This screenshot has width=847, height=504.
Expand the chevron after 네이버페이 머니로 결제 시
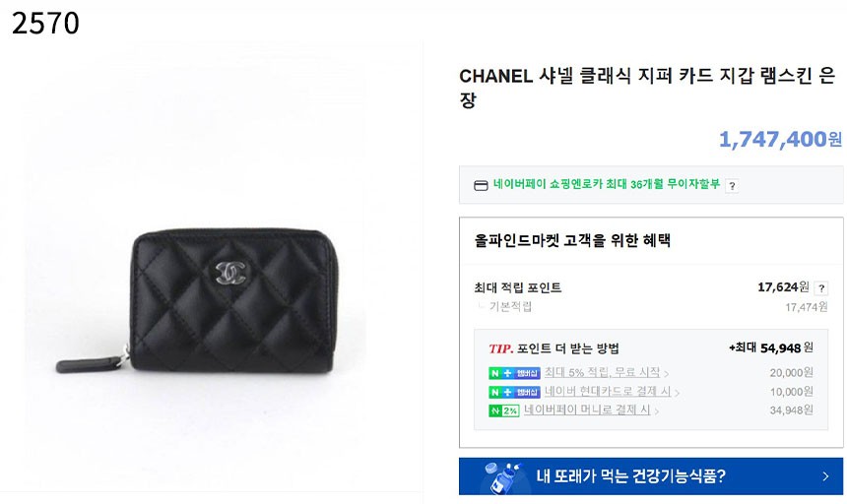(657, 411)
